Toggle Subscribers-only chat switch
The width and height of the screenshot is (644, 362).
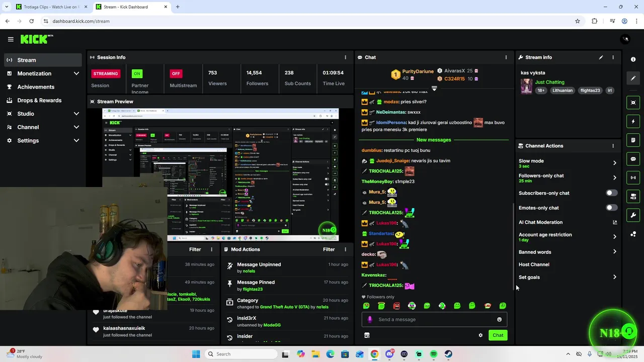click(x=612, y=193)
